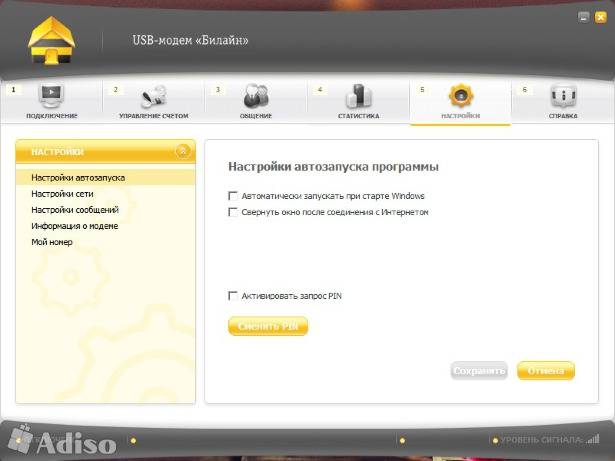The height and width of the screenshot is (461, 615).
Task: Open the Управление счетом icon
Action: click(153, 97)
